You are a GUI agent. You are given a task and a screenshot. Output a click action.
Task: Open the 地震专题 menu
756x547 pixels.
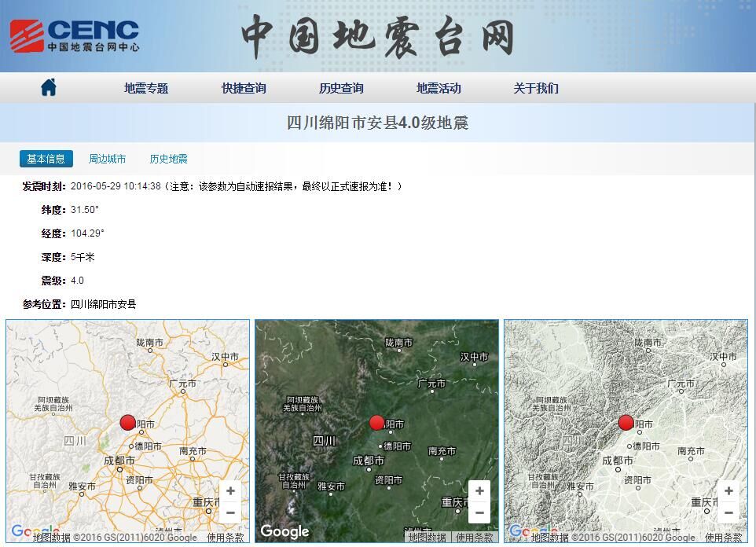(x=146, y=88)
